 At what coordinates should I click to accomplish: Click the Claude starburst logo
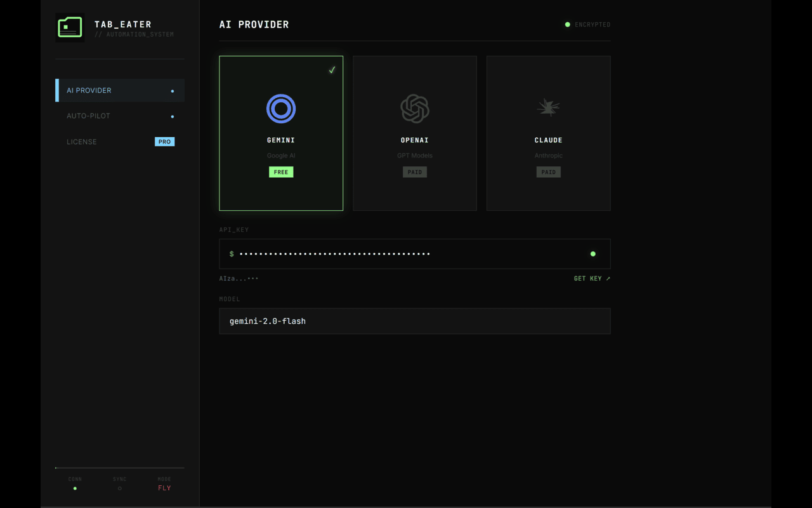click(549, 107)
